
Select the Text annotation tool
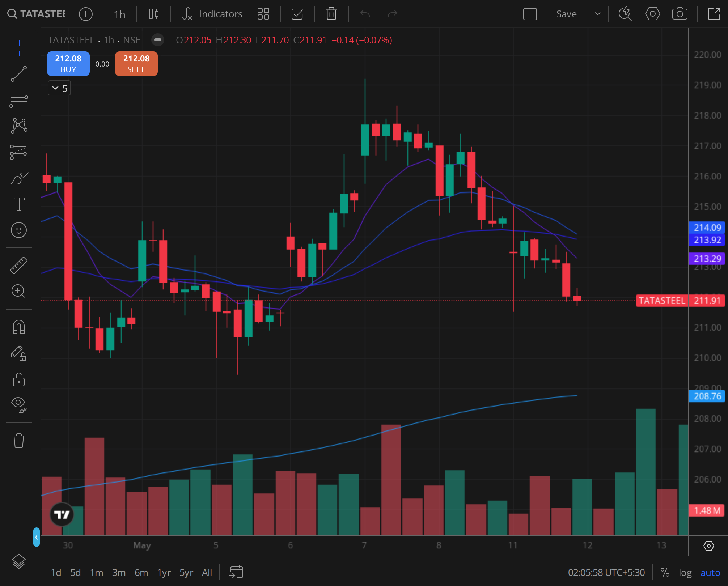click(19, 204)
